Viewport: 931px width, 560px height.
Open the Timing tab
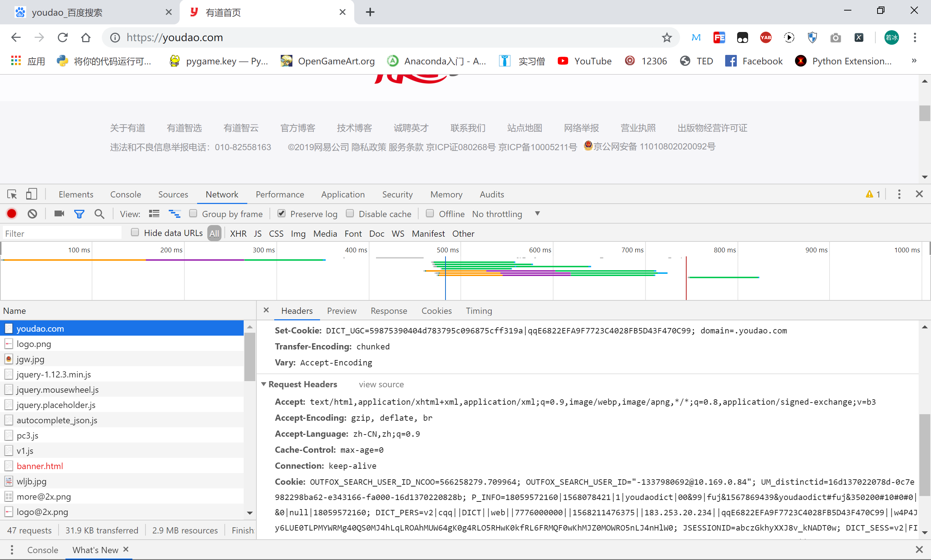tap(479, 311)
